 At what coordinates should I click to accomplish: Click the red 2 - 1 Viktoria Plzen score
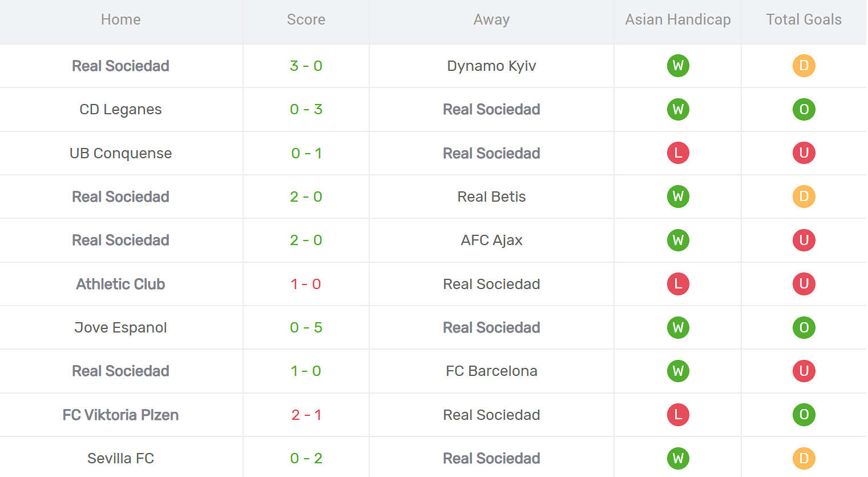(306, 415)
